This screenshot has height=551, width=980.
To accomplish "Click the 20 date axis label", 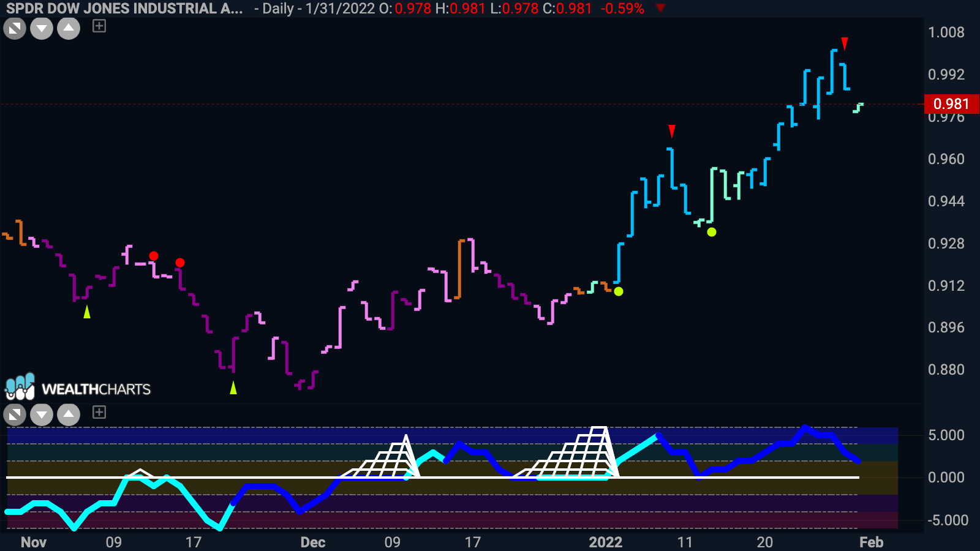I will 764,542.
